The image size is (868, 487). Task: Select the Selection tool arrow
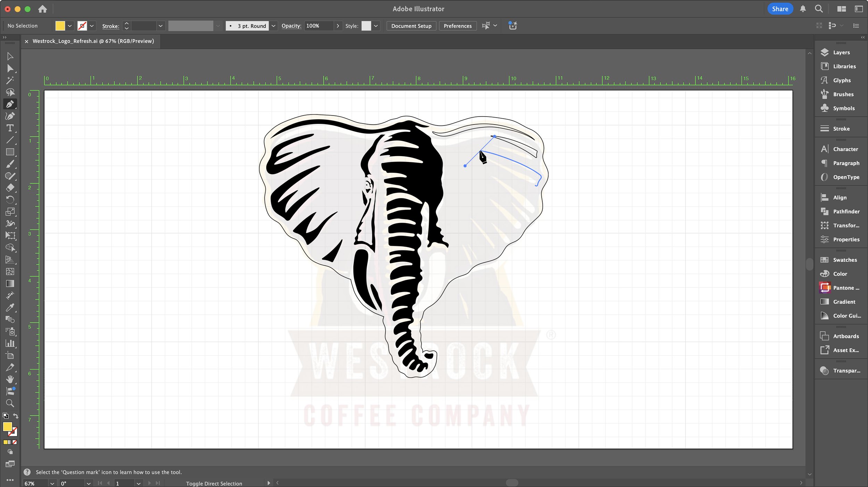pos(10,56)
